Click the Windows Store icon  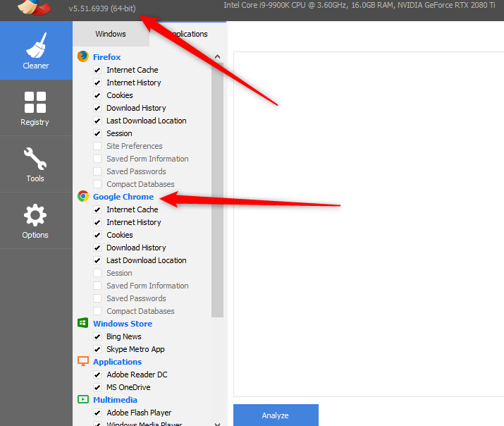coord(83,323)
